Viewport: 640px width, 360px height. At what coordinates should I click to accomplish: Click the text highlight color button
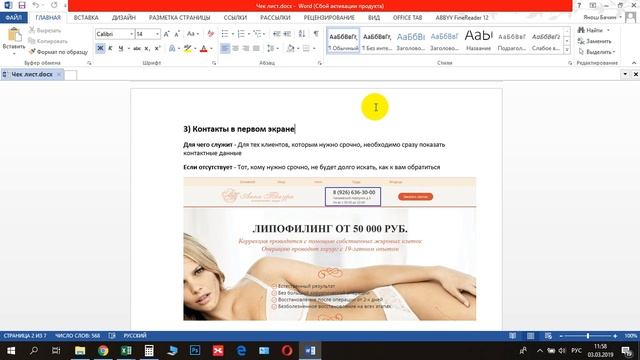click(187, 49)
